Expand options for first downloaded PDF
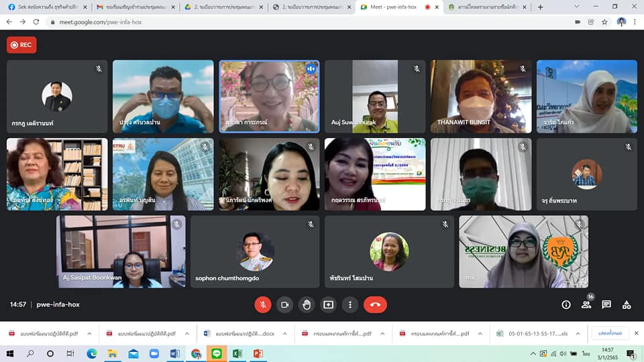Screen dimensions: 644x362 pyautogui.click(x=89, y=334)
